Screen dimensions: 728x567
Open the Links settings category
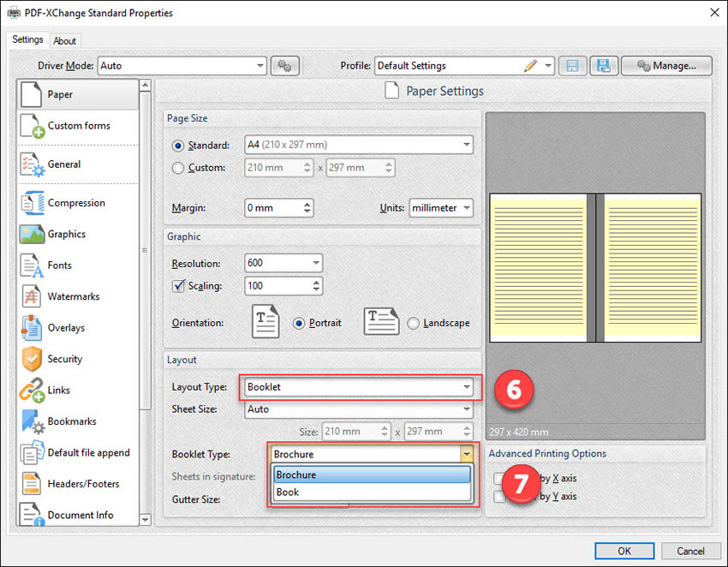(78, 390)
